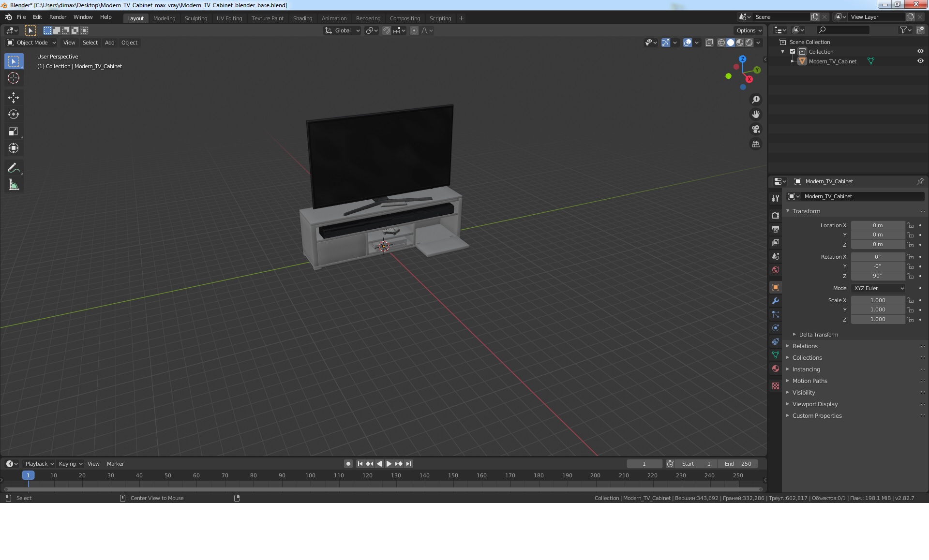
Task: Pin the properties editor context
Action: [920, 181]
